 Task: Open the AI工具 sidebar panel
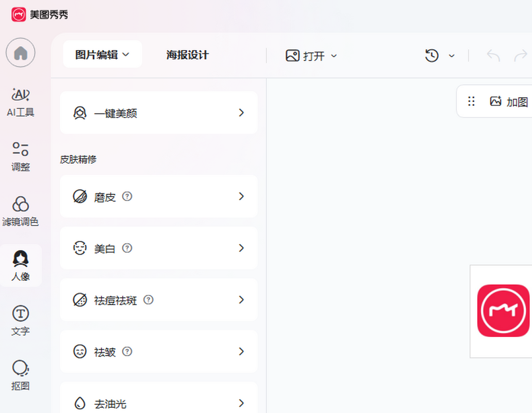20,102
